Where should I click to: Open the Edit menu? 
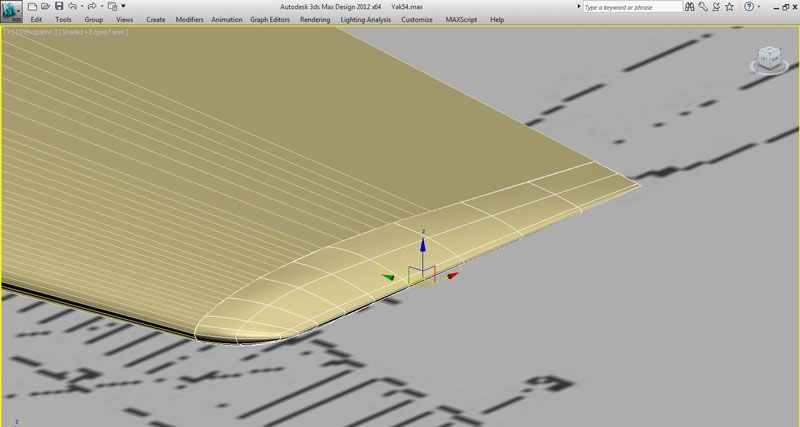click(36, 19)
